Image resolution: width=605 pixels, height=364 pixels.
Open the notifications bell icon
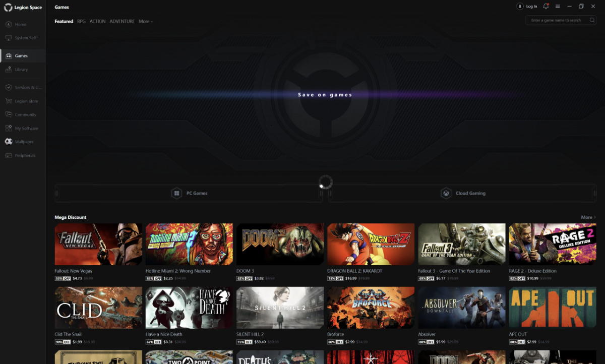(546, 6)
